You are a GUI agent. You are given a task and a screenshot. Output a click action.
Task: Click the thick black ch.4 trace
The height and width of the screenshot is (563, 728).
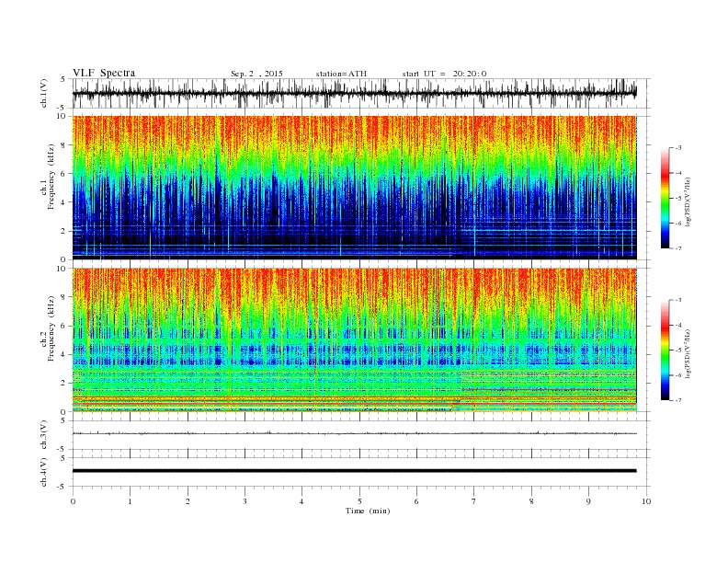[x=354, y=471]
